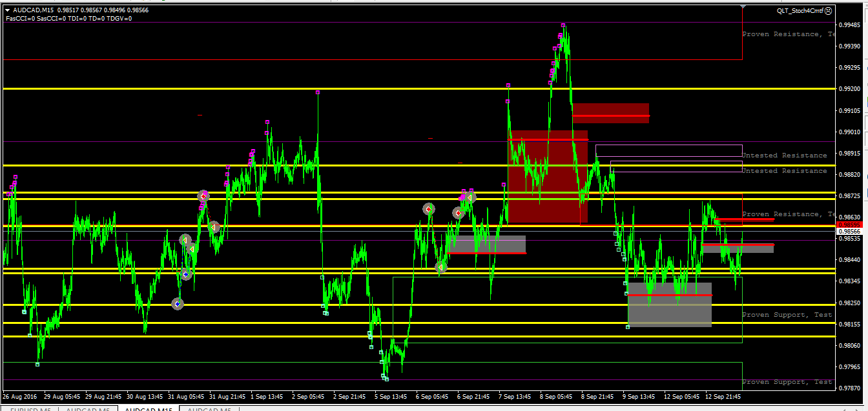
Task: Click the 29 Aug 05:45 time label
Action: (62, 396)
